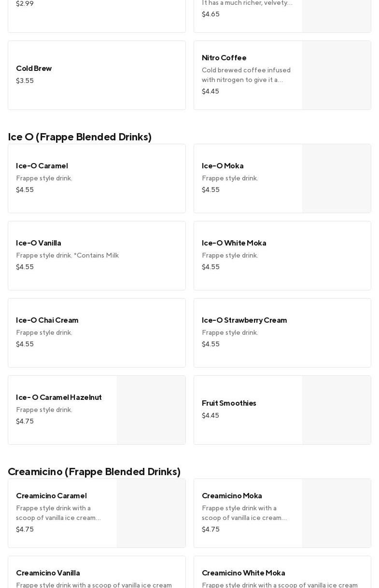Image resolution: width=379 pixels, height=588 pixels.
Task: Click the Nitro Coffee image placeholder
Action: [336, 75]
